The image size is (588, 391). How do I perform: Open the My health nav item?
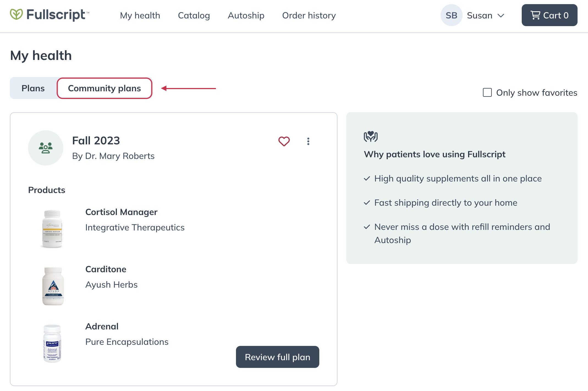[140, 15]
